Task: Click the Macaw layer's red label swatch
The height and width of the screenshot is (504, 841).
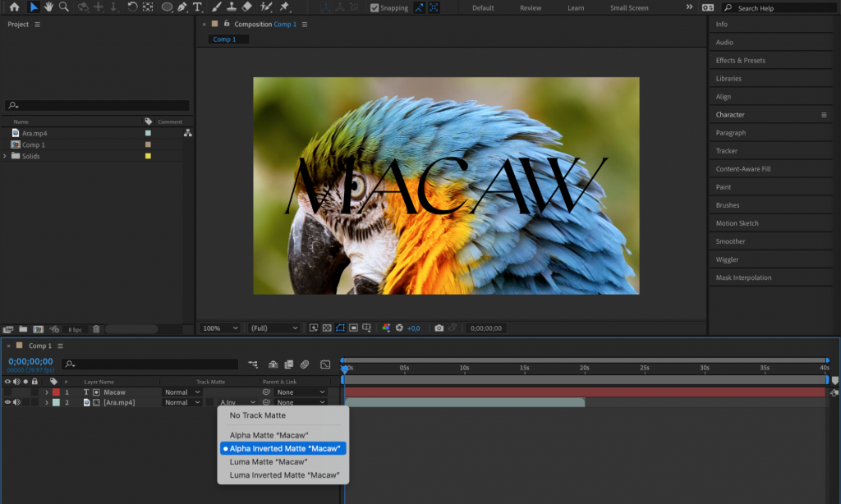Action: tap(55, 392)
